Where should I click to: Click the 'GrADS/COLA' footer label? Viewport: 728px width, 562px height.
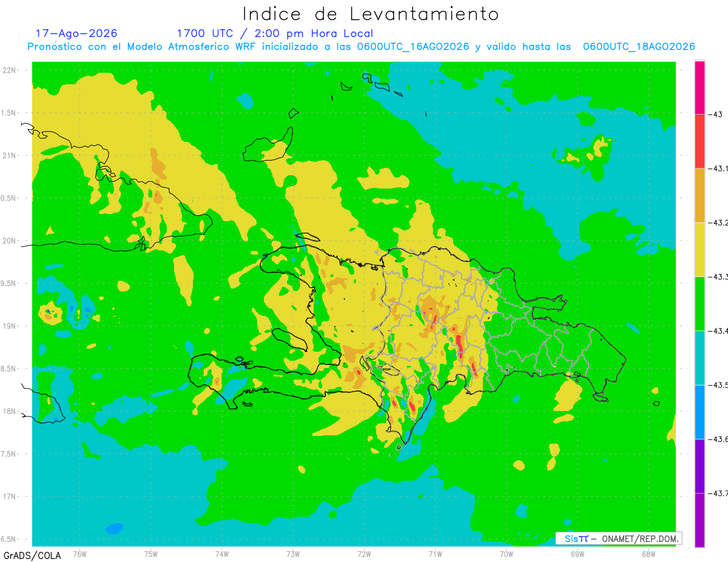pos(31,555)
